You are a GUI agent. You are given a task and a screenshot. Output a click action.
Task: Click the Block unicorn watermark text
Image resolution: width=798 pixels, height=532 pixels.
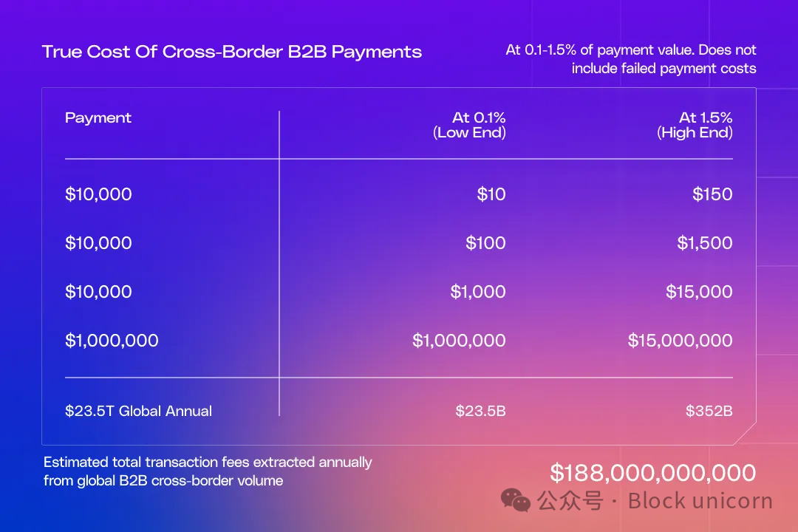click(x=700, y=501)
